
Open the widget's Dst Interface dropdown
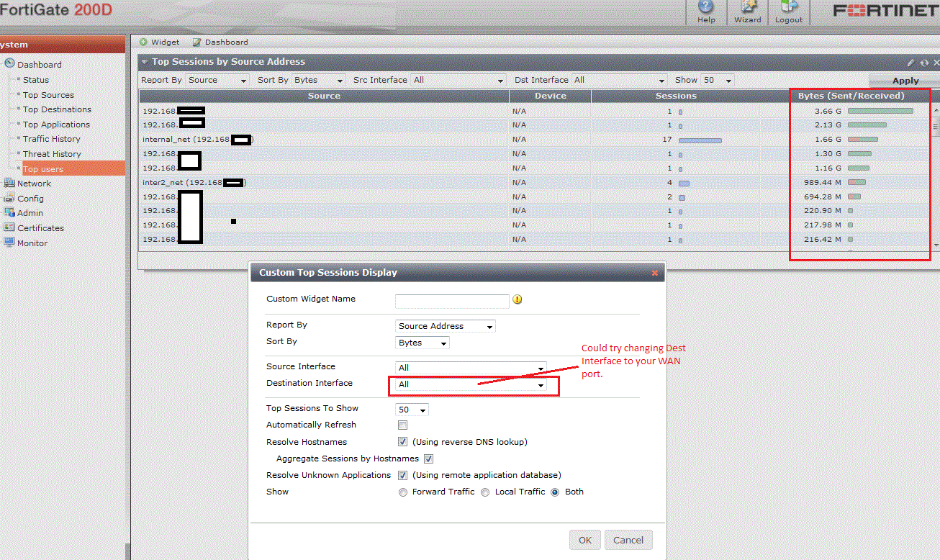(x=620, y=80)
